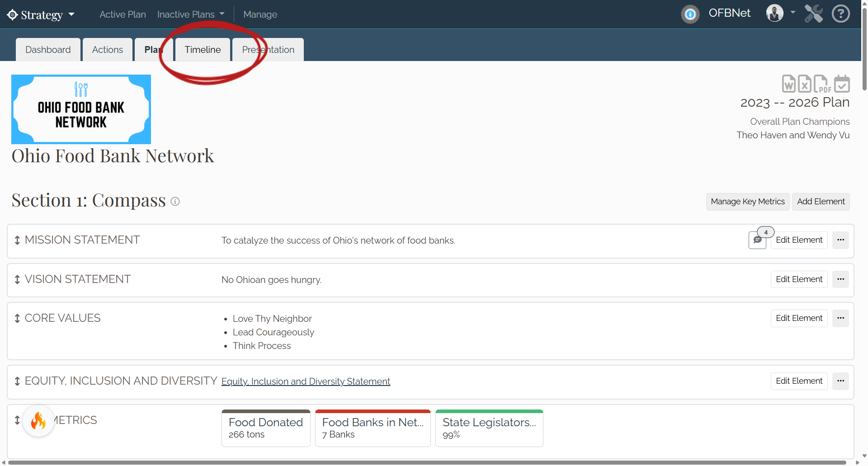Click the Core Values reorder arrow handle
The image size is (868, 466).
pos(17,319)
